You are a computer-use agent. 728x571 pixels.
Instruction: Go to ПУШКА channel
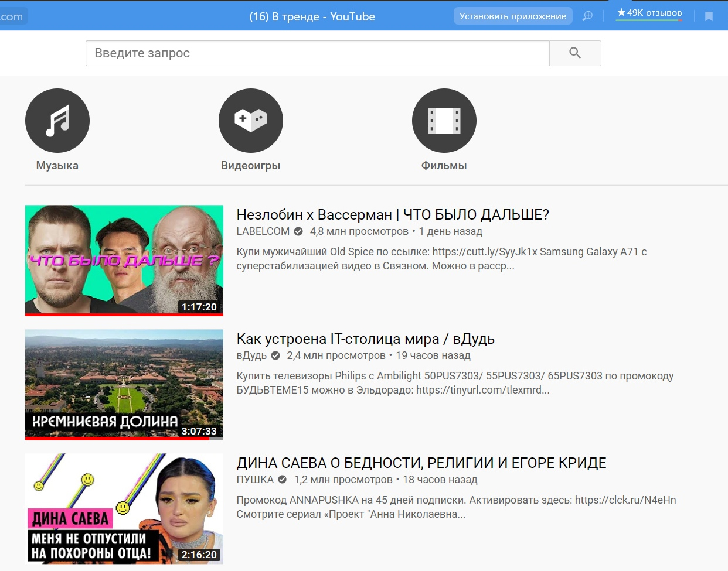click(255, 480)
